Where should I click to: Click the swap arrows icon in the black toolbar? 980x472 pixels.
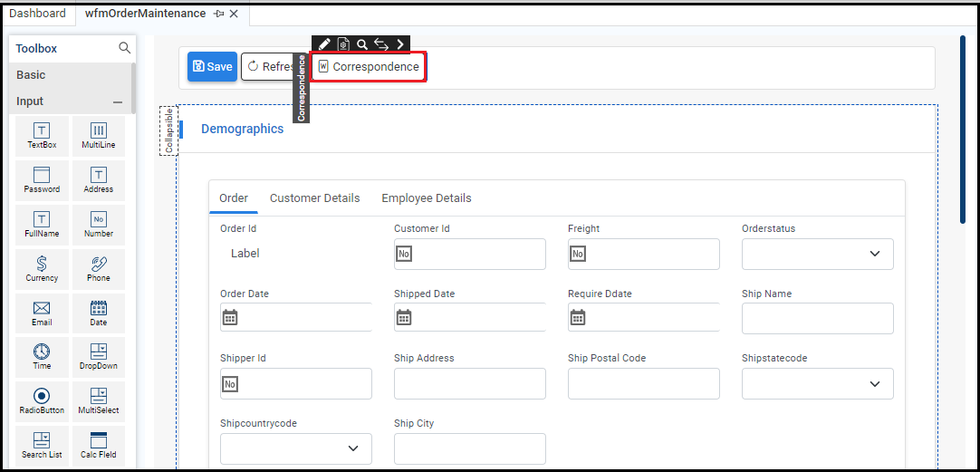pos(381,44)
